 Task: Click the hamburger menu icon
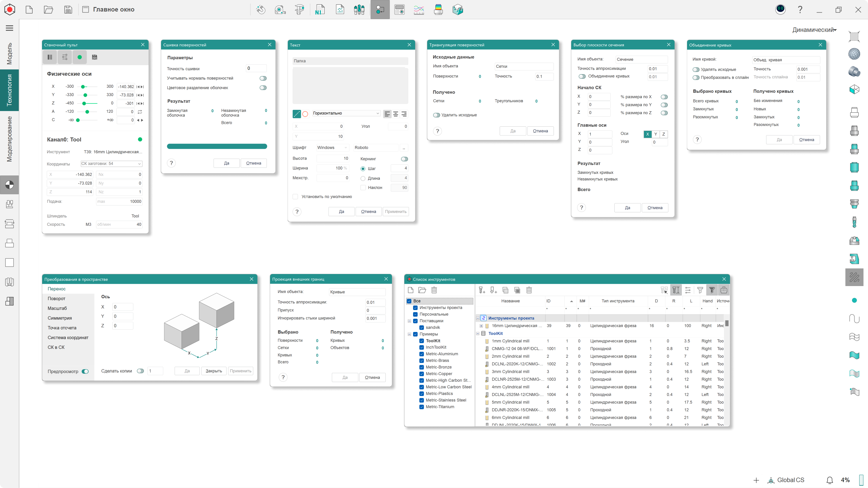tap(9, 28)
